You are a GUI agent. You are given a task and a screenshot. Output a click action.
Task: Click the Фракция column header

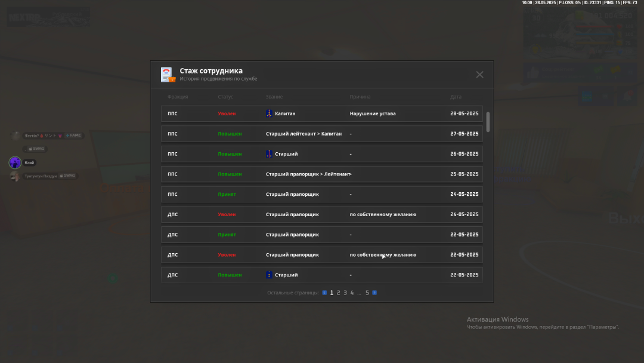click(x=178, y=97)
